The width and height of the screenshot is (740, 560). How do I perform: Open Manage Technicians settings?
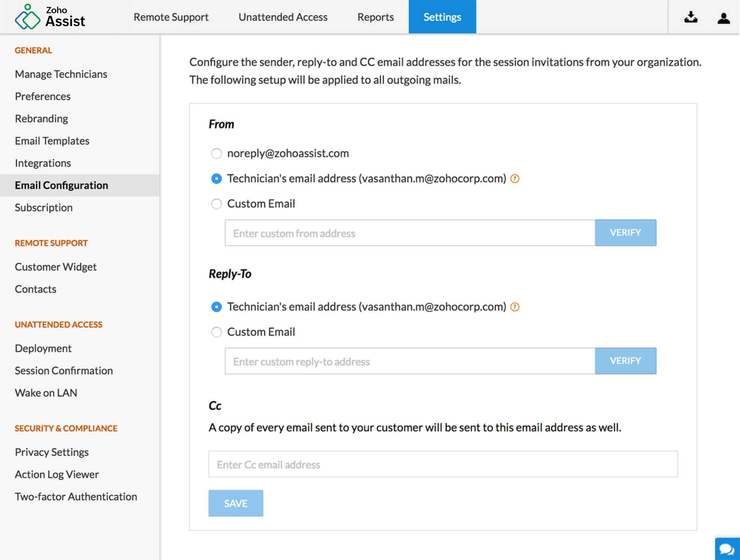pos(61,74)
